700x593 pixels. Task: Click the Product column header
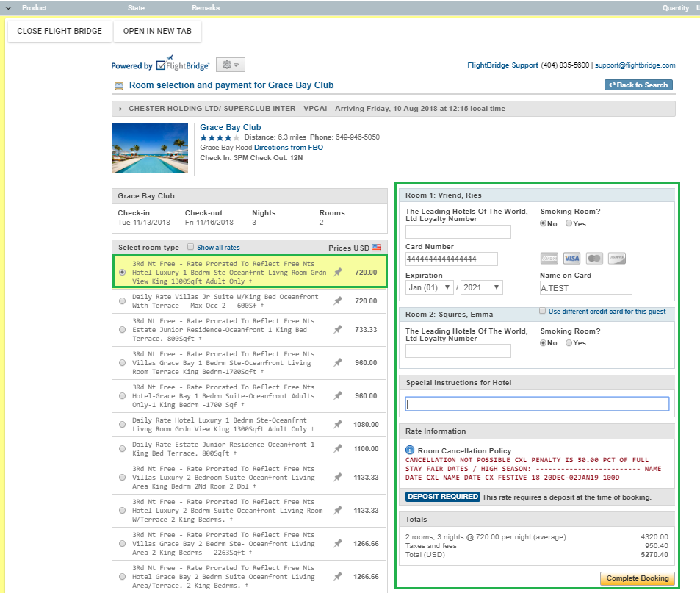(x=35, y=8)
